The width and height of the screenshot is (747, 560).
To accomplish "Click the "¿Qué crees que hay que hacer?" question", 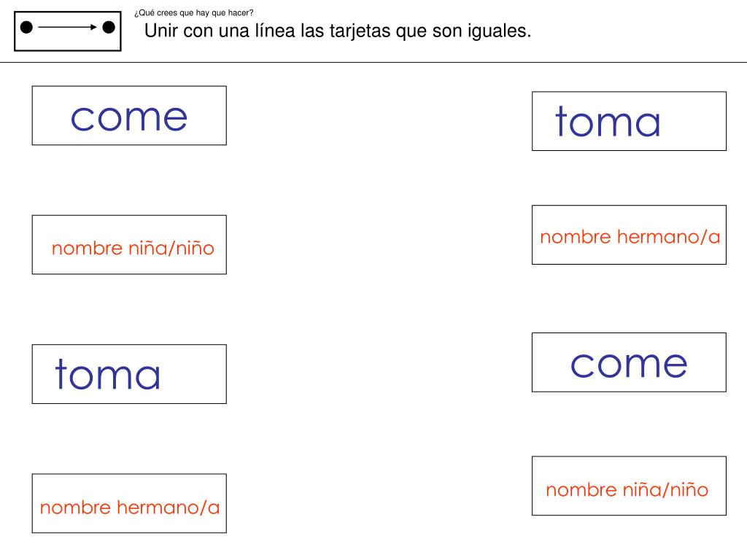I will point(194,13).
